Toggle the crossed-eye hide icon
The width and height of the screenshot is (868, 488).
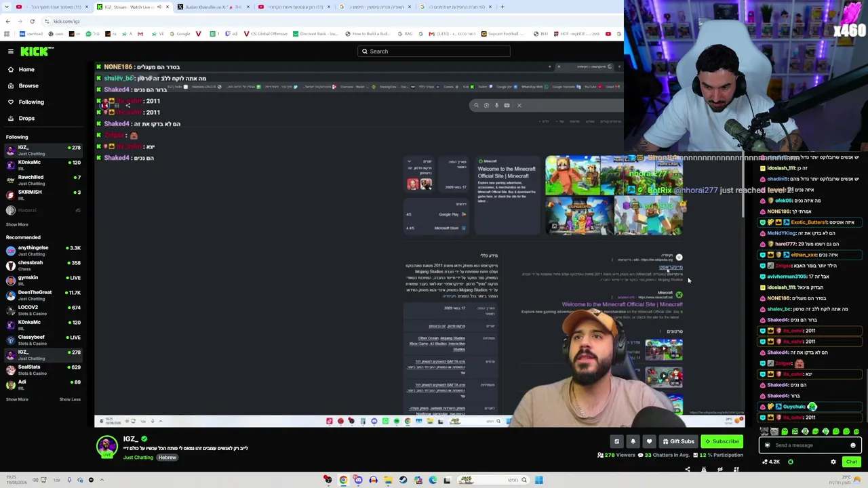pyautogui.click(x=720, y=469)
